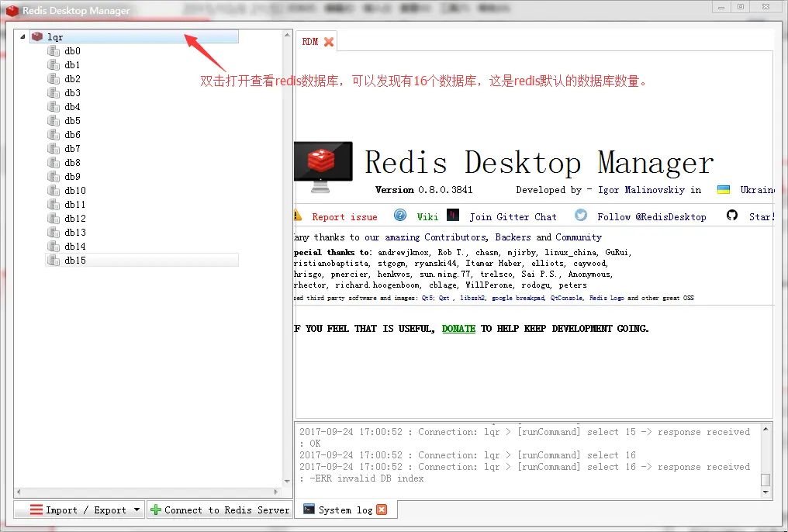The image size is (788, 532).
Task: Select db0 text label
Action: coord(72,50)
